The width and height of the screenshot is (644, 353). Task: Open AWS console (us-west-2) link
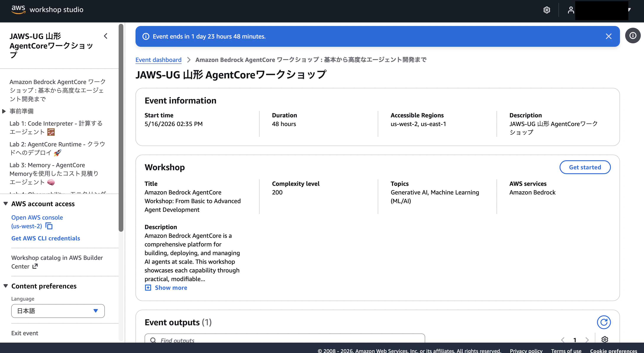[37, 222]
